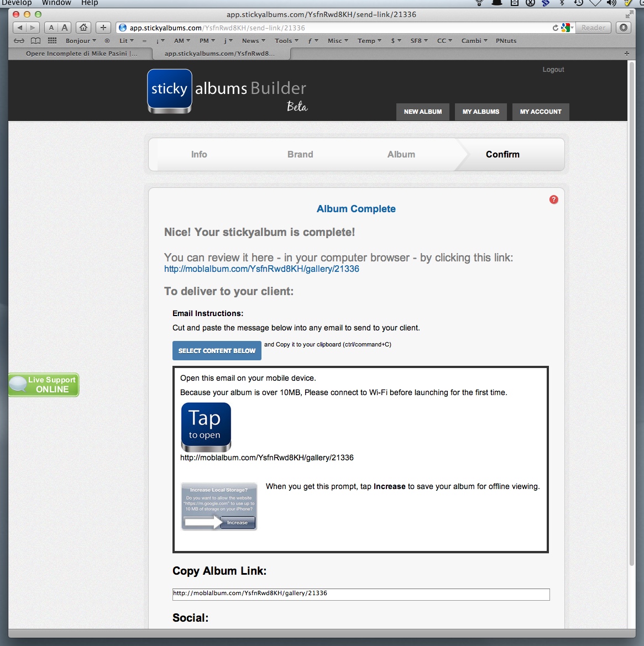Switch to the Opere Incomplete di Mike Pasini tab
Screen dimensions: 644x646
coord(81,54)
